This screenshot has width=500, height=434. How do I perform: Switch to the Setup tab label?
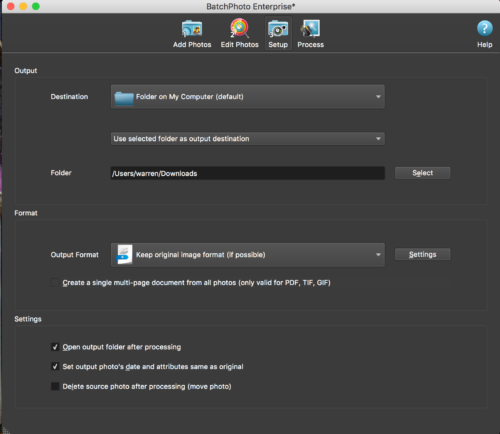coord(278,45)
